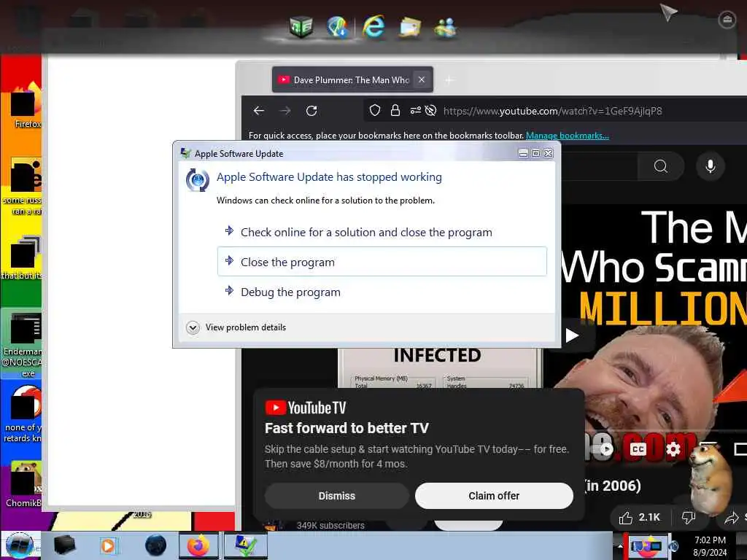Click the tray icon cluster beside clock
The height and width of the screenshot is (560, 747).
[647, 545]
